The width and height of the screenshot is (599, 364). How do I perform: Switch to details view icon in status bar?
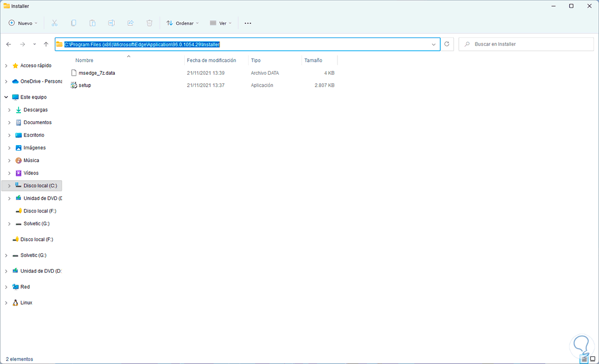click(x=584, y=359)
